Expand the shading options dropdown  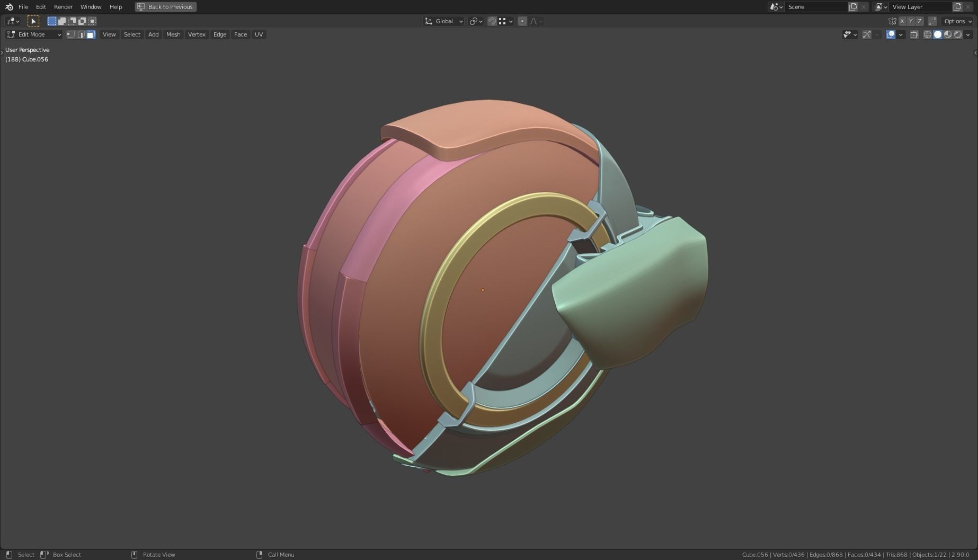pos(968,34)
